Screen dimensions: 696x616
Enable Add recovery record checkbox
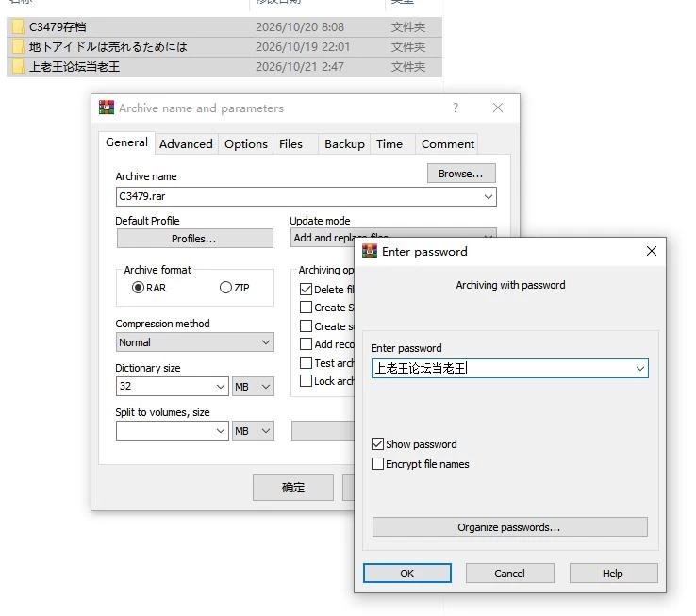[306, 344]
